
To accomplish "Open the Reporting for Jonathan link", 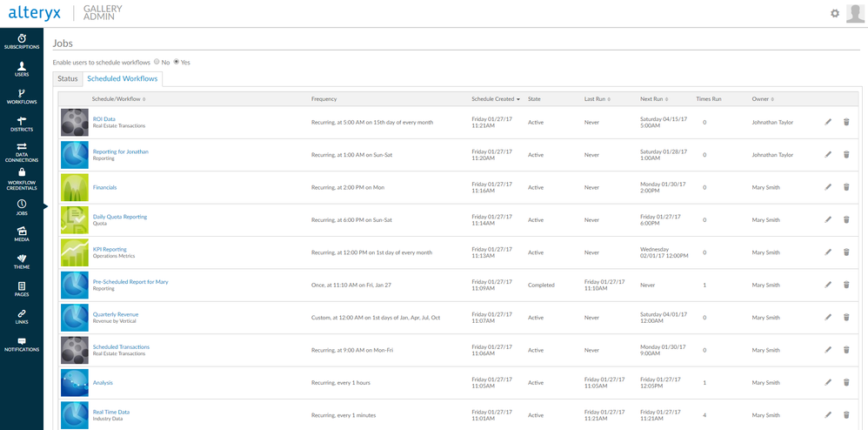I will pos(121,151).
